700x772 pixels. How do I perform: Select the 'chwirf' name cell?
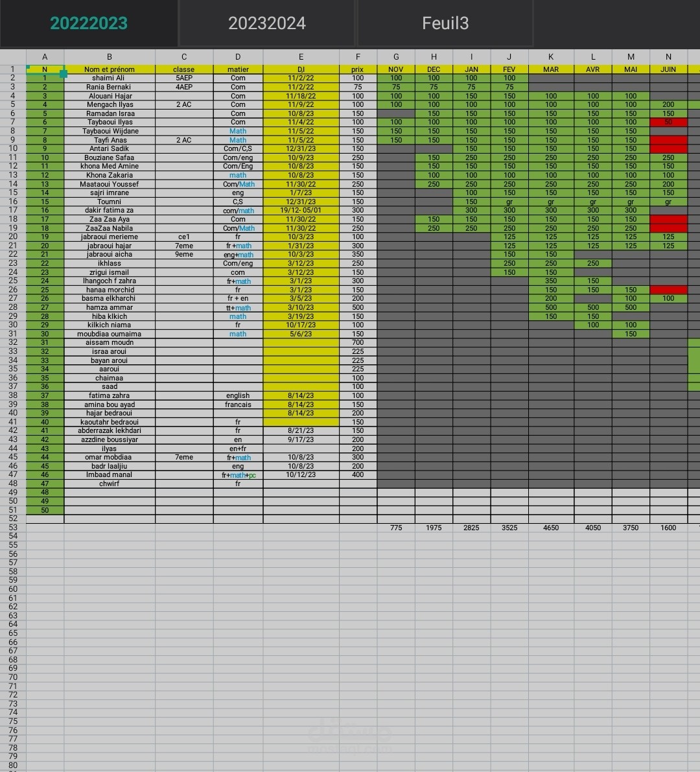110,484
